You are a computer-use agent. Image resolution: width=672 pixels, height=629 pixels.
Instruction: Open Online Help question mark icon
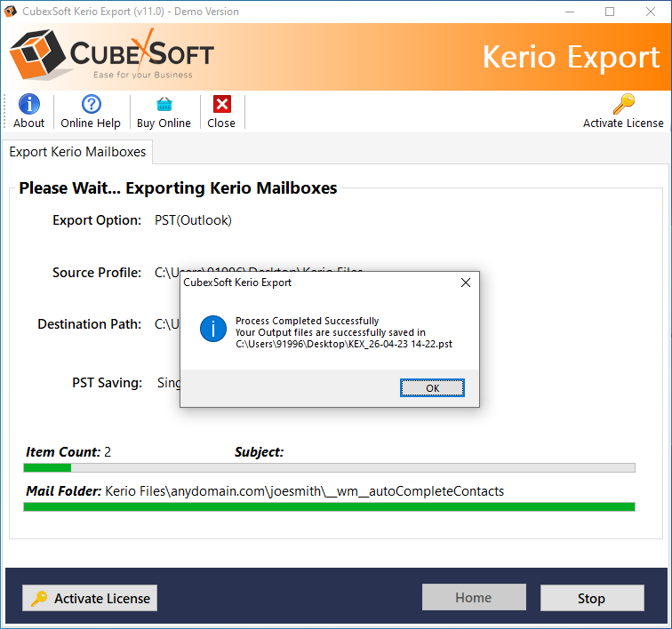[92, 104]
